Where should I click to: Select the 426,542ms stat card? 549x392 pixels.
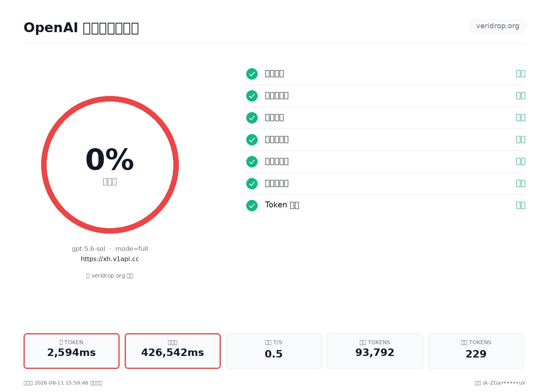[173, 351]
